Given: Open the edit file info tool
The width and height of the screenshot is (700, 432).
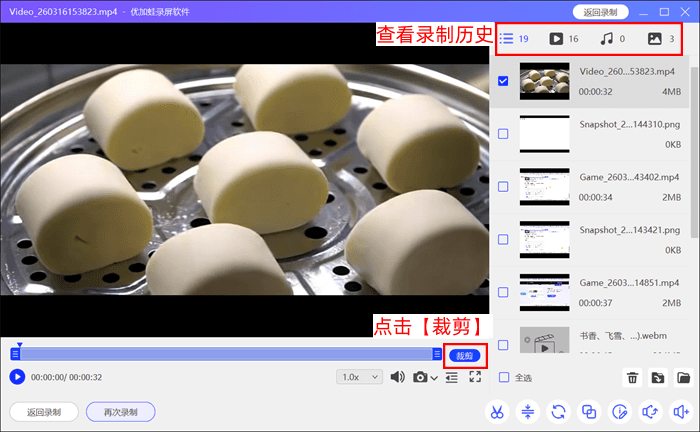Looking at the screenshot, I should pos(620,412).
